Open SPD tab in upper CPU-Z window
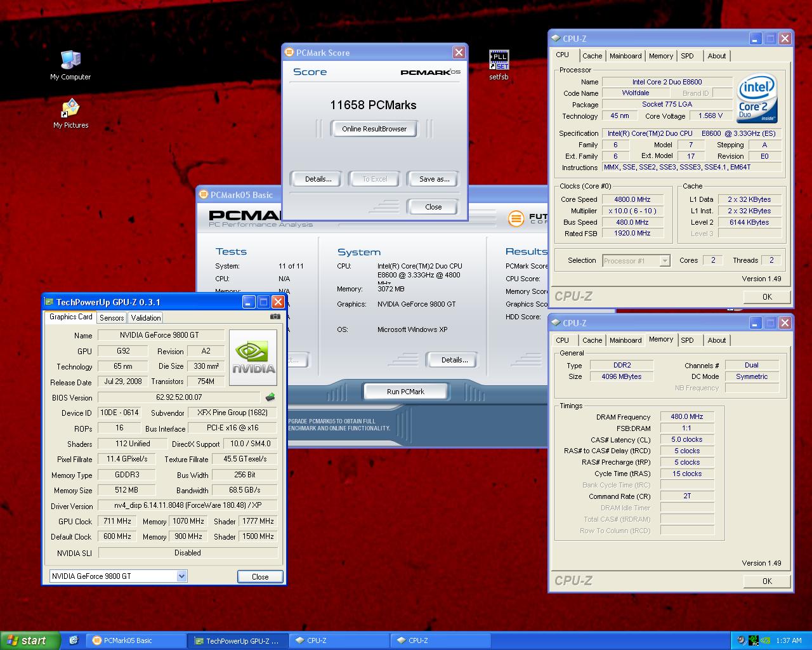 [687, 56]
